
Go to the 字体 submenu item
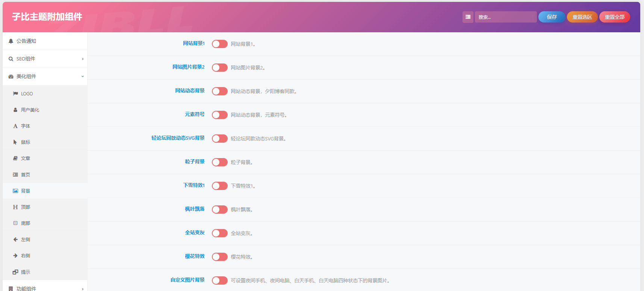[x=45, y=126]
